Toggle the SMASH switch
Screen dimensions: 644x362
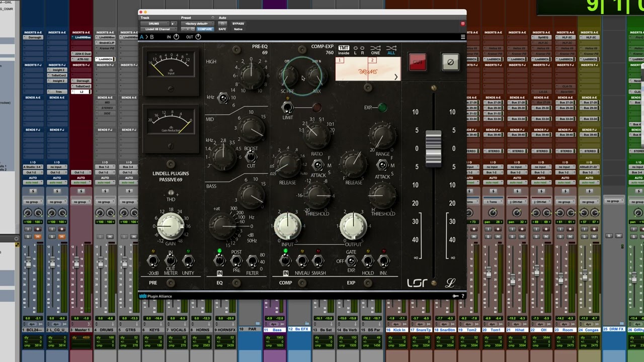318,260
